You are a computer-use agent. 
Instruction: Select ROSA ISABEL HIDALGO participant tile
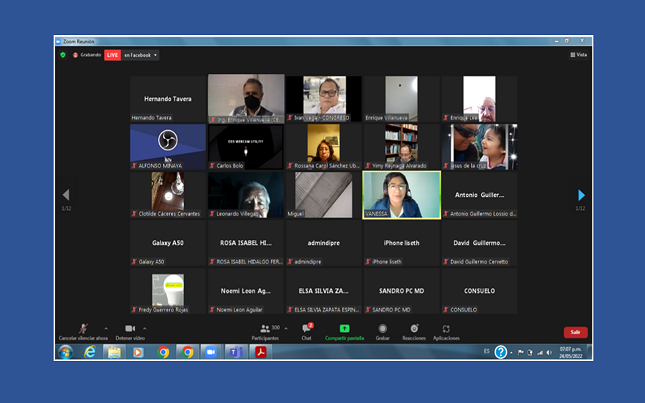246,243
